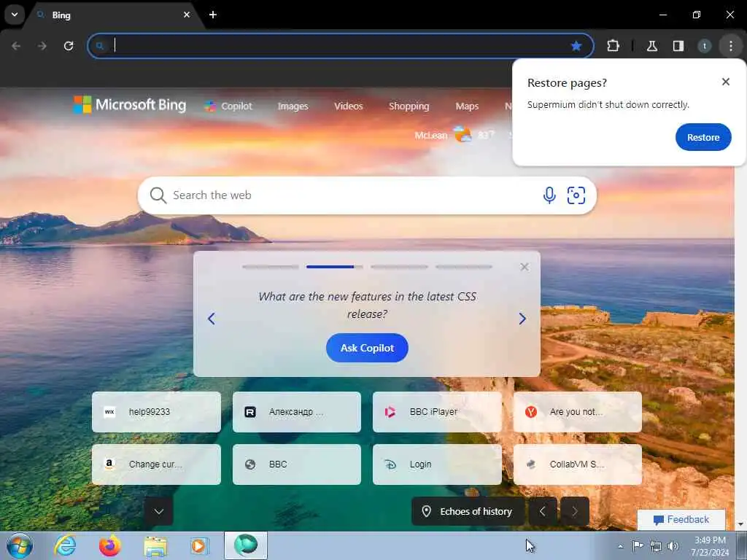Toggle the browser side panel icon
This screenshot has height=560, width=747.
(x=678, y=46)
